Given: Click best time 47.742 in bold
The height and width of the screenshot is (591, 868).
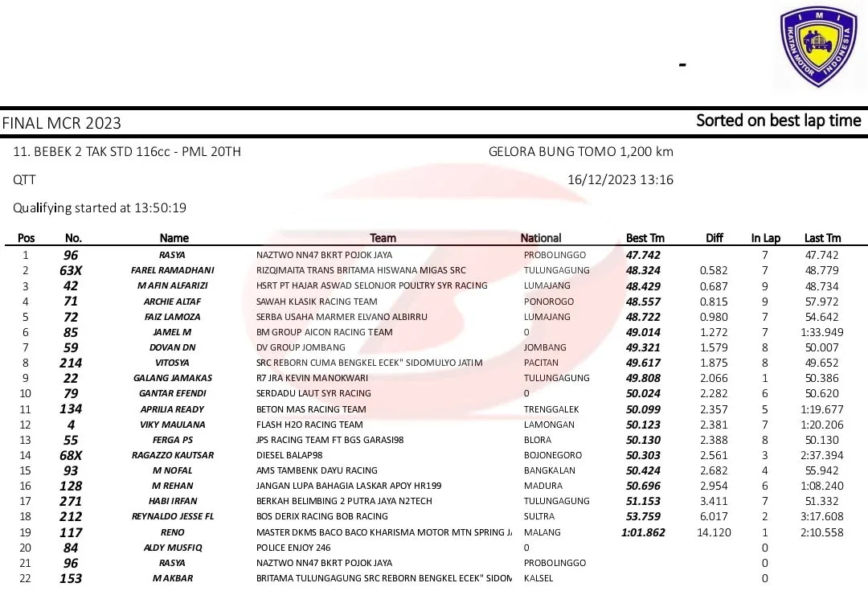Looking at the screenshot, I should 643,255.
